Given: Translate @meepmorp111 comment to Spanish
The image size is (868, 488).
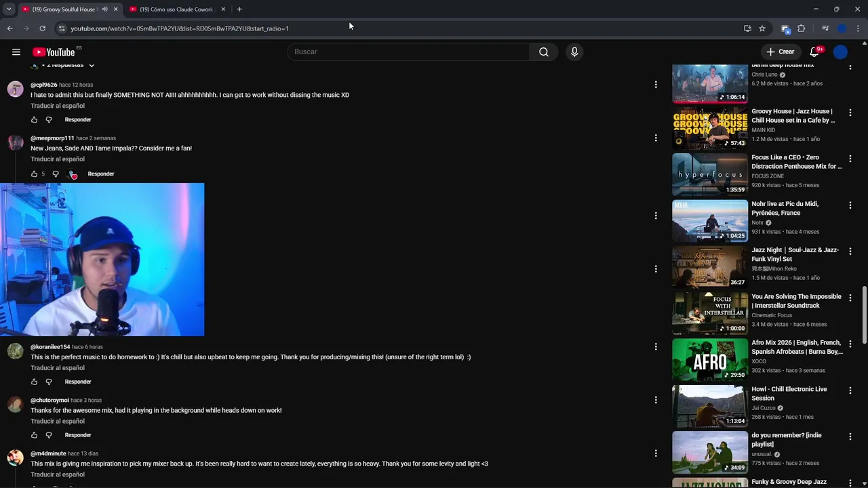Looking at the screenshot, I should pos(58,159).
